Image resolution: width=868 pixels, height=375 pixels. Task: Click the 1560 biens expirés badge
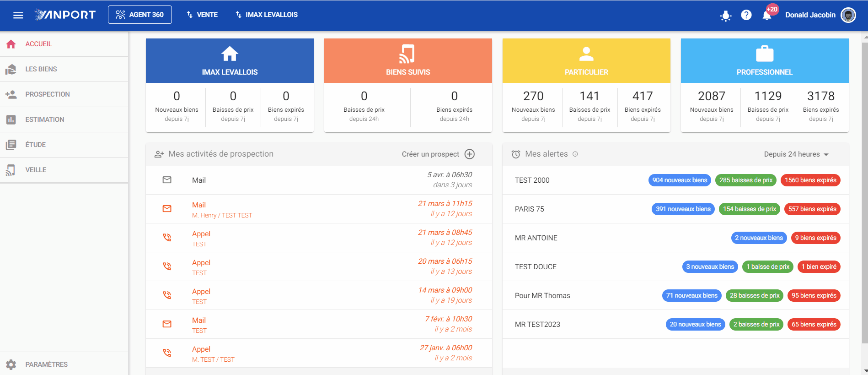click(810, 180)
